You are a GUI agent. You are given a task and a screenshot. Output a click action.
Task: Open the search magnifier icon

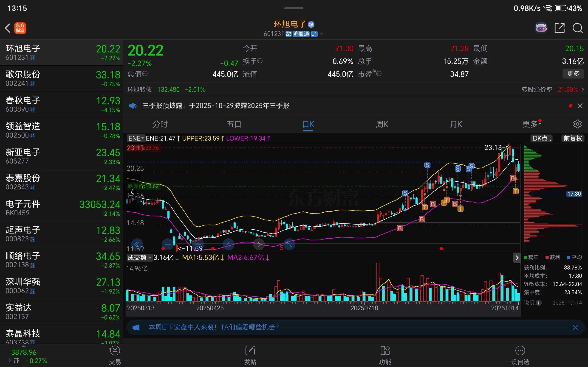click(577, 28)
